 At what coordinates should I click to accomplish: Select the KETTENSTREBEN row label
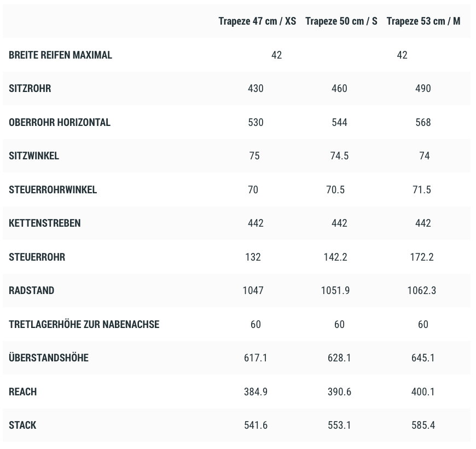45,223
